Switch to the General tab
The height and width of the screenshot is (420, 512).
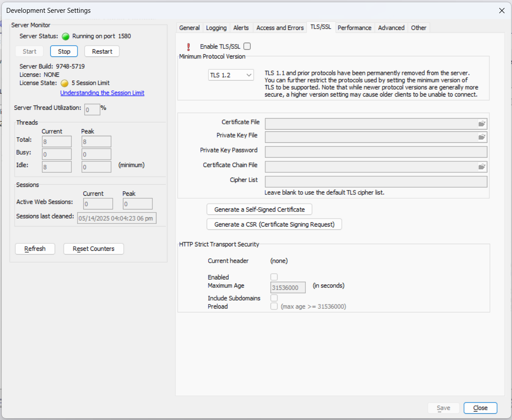189,28
